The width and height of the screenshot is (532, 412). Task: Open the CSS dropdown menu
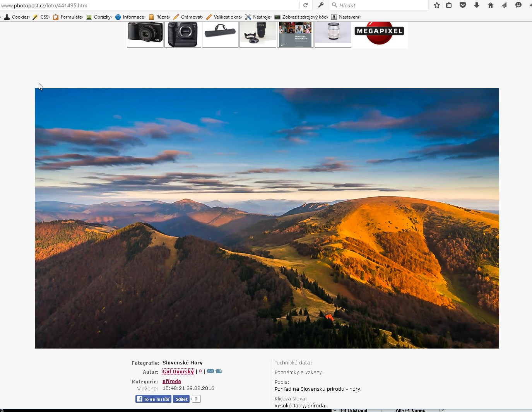[x=44, y=17]
